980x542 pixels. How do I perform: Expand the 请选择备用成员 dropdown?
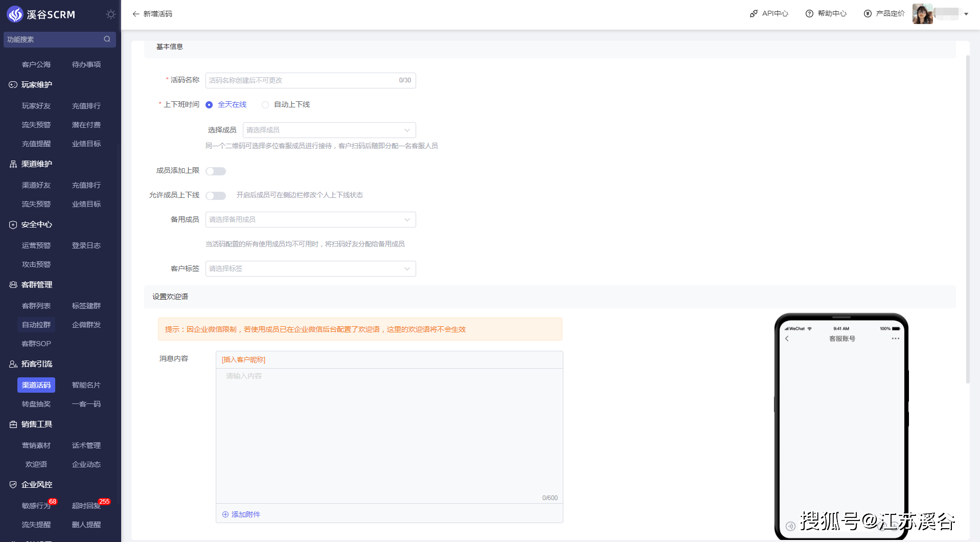(x=311, y=219)
